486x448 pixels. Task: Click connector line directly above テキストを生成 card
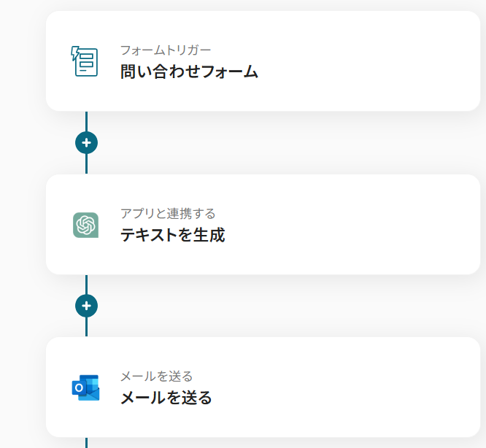[x=86, y=165]
